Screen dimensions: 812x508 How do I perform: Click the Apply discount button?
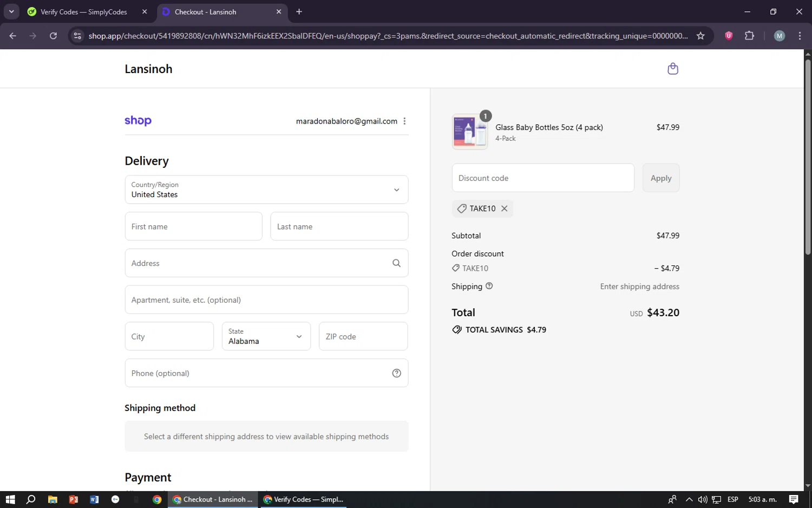click(x=661, y=178)
